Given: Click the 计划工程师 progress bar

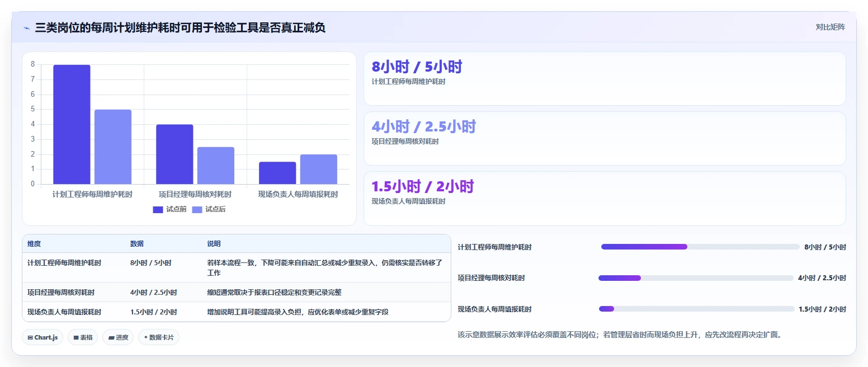Looking at the screenshot, I should coord(700,247).
